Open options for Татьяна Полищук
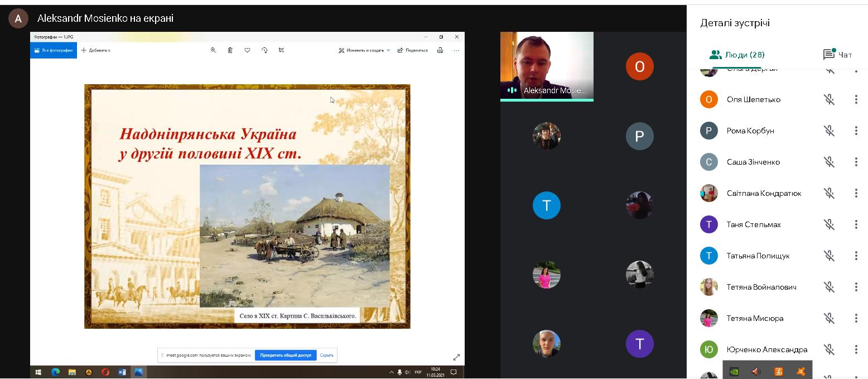Viewport: 868px width, 379px height. [x=856, y=256]
